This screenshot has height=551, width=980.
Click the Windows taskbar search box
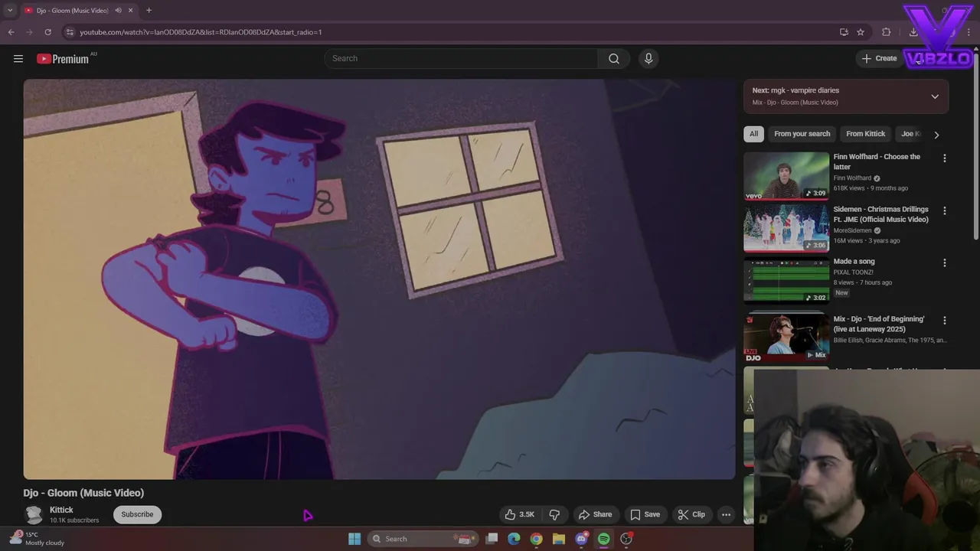[x=423, y=539]
